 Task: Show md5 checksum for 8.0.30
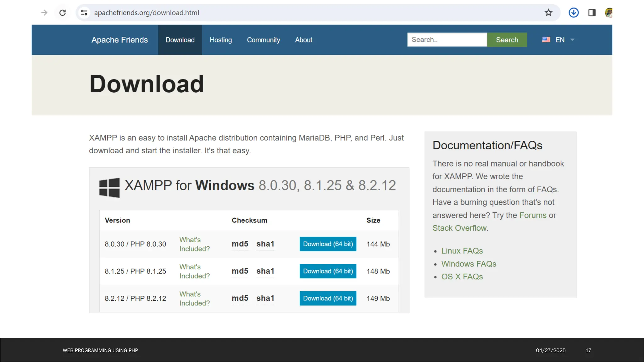(240, 244)
